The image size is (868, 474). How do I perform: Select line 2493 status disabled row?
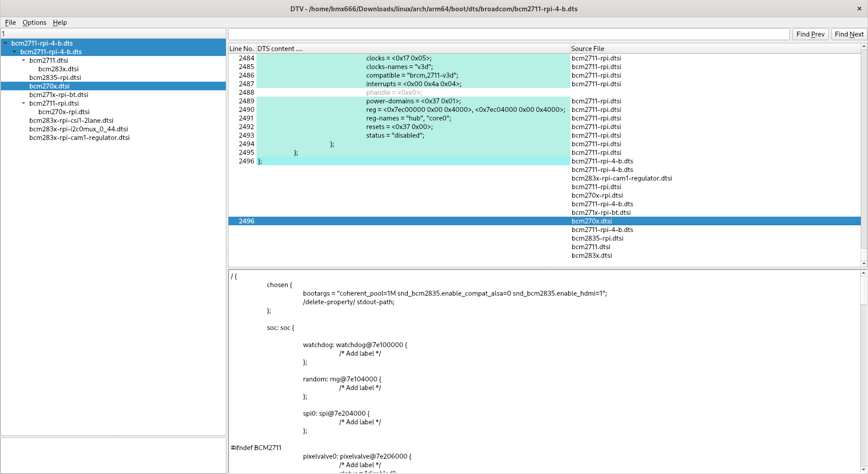coord(544,135)
